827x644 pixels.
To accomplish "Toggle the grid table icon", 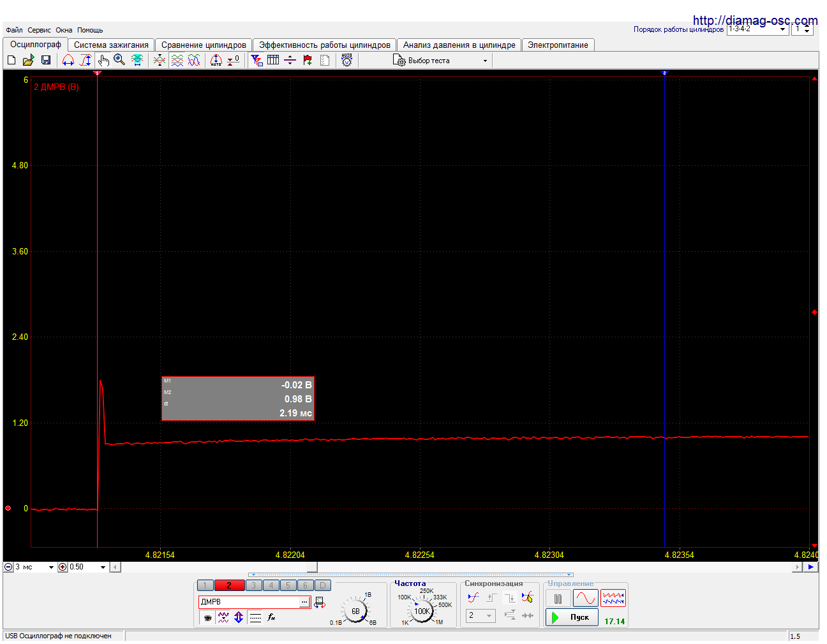I will click(x=273, y=60).
